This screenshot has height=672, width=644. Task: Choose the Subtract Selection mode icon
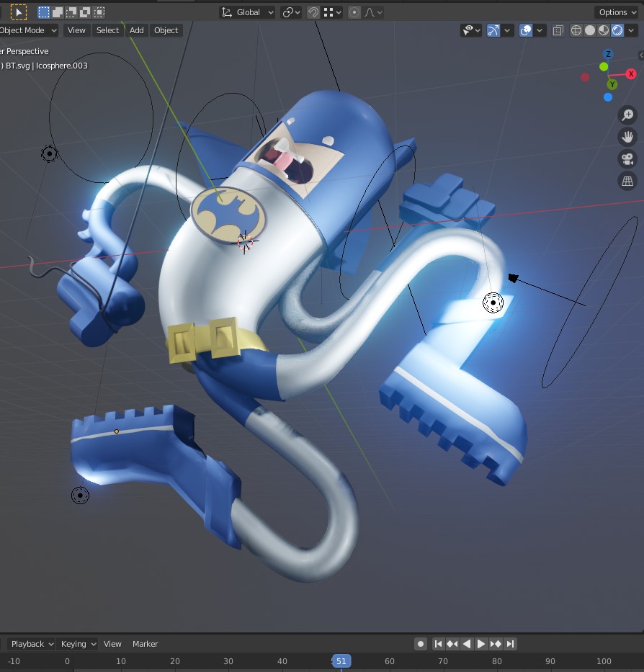coord(71,12)
